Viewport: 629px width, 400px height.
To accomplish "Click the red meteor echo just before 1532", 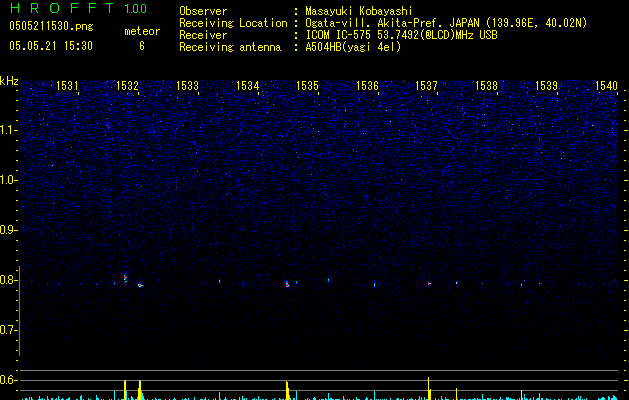I will tap(125, 278).
